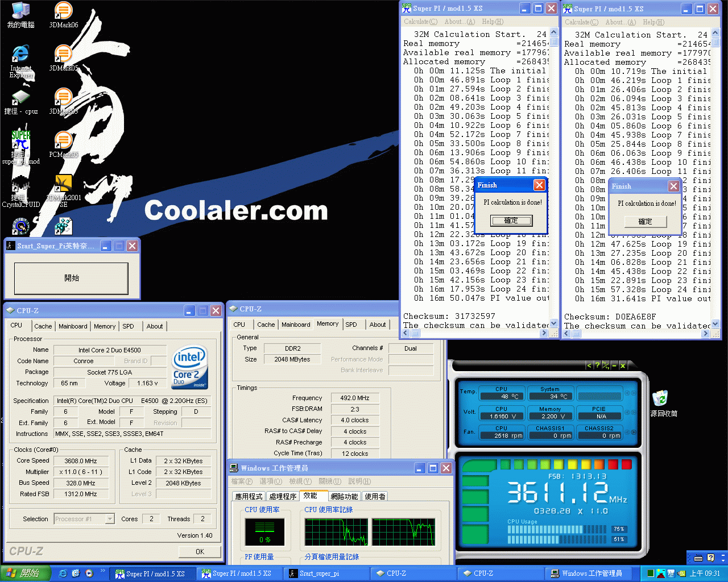Open the cpuz shortcut on the desktop
The image size is (728, 582).
20,101
